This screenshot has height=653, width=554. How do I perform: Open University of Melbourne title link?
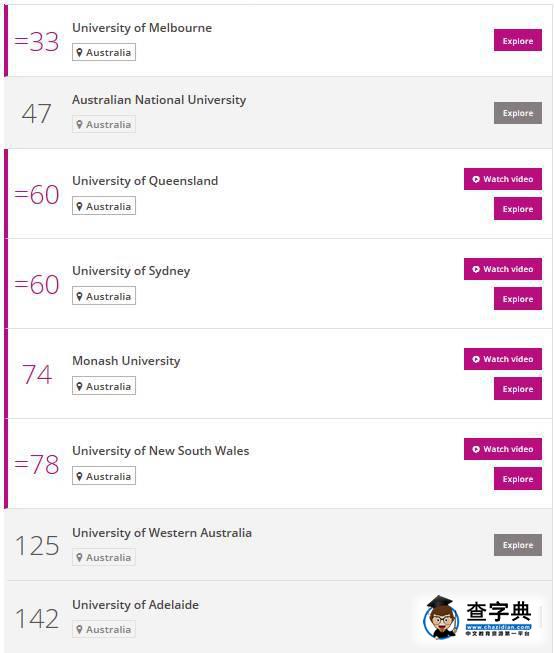[x=142, y=28]
